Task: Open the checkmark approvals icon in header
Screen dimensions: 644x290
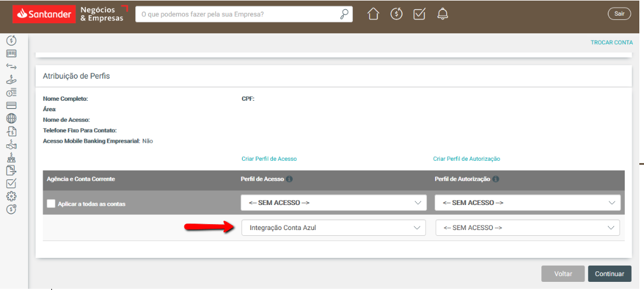Action: 419,15
